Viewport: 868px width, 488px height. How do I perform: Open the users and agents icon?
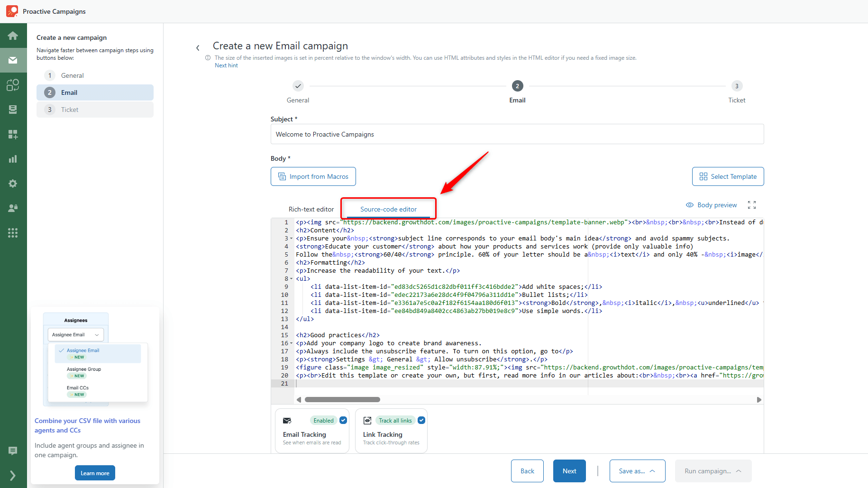pos(13,208)
